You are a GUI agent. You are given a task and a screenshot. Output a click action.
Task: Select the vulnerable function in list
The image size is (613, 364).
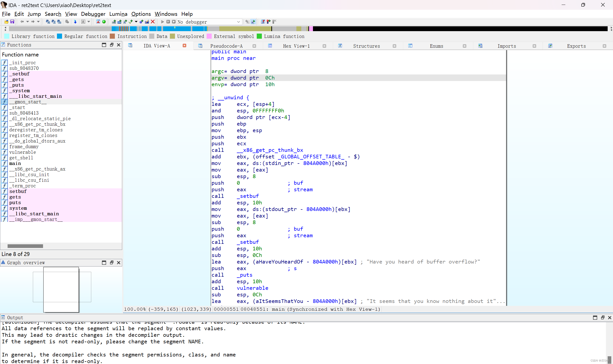pos(23,152)
